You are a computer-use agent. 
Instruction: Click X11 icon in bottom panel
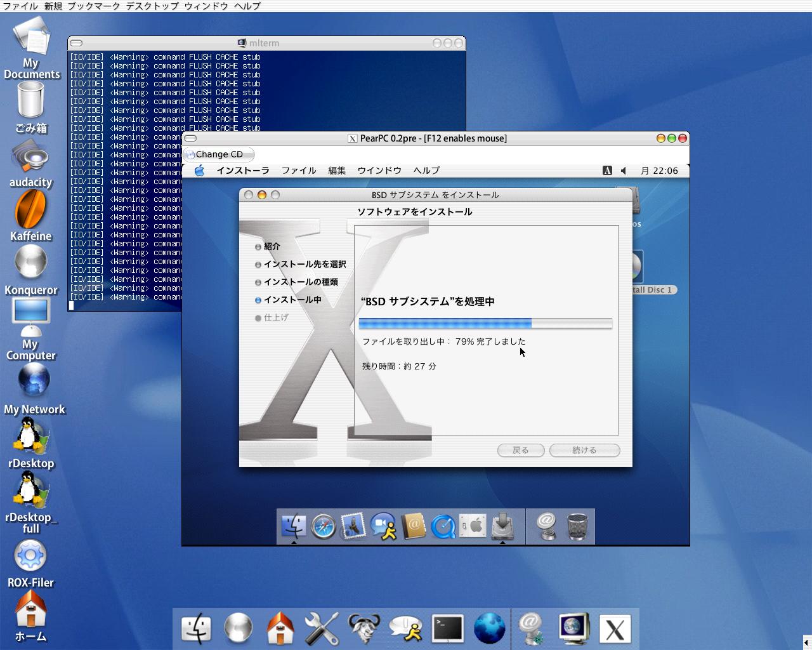click(x=615, y=630)
